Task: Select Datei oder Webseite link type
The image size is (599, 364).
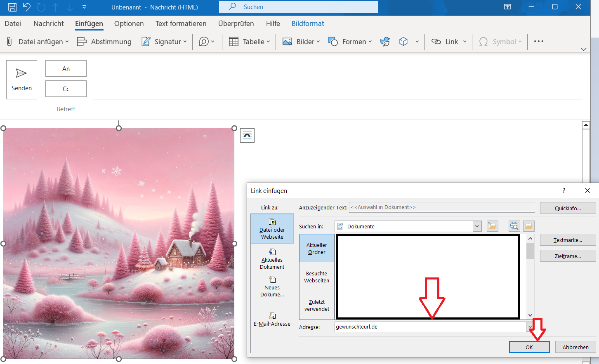Action: (x=272, y=229)
